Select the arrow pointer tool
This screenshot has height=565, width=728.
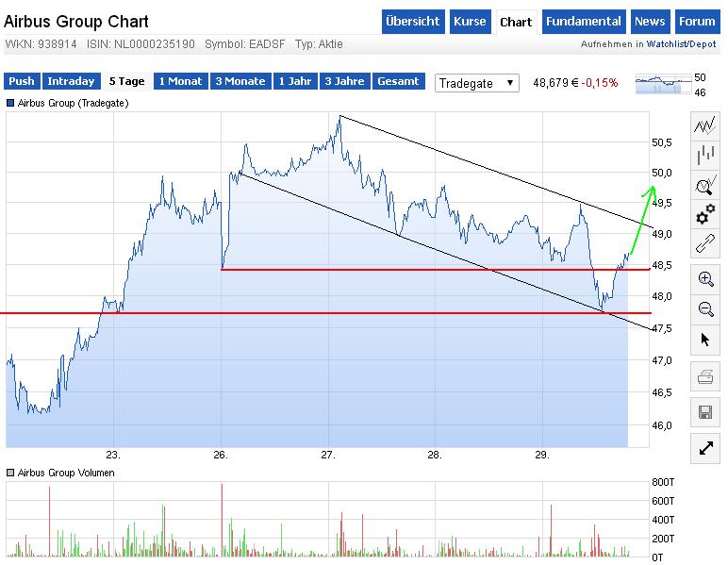pyautogui.click(x=704, y=340)
